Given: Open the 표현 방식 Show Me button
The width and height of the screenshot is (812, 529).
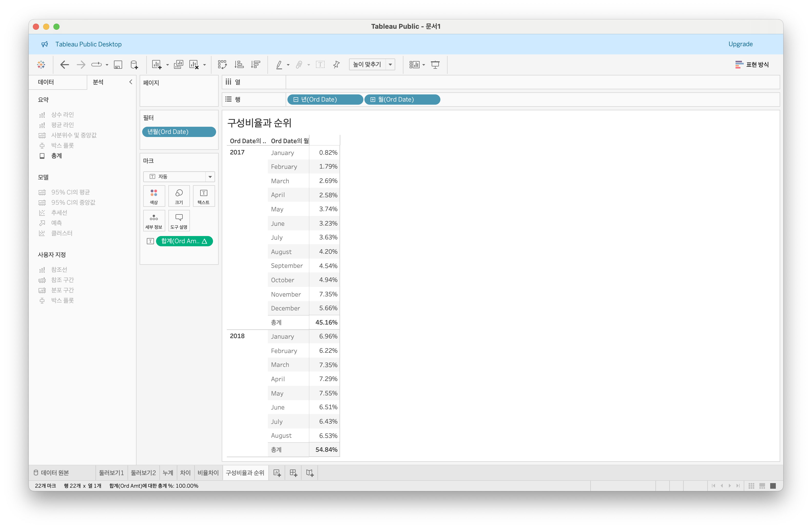Looking at the screenshot, I should [752, 64].
